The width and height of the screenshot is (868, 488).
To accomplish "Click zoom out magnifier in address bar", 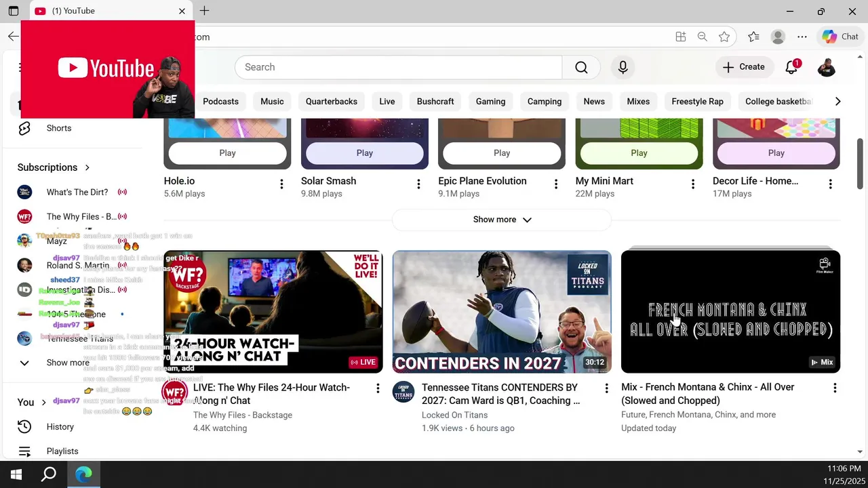I will 703,37.
